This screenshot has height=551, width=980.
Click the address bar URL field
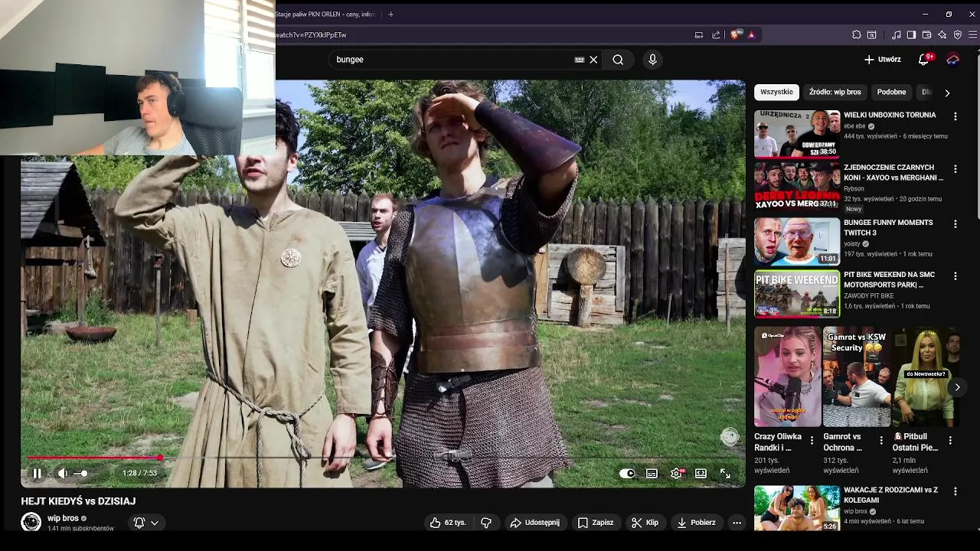point(482,34)
